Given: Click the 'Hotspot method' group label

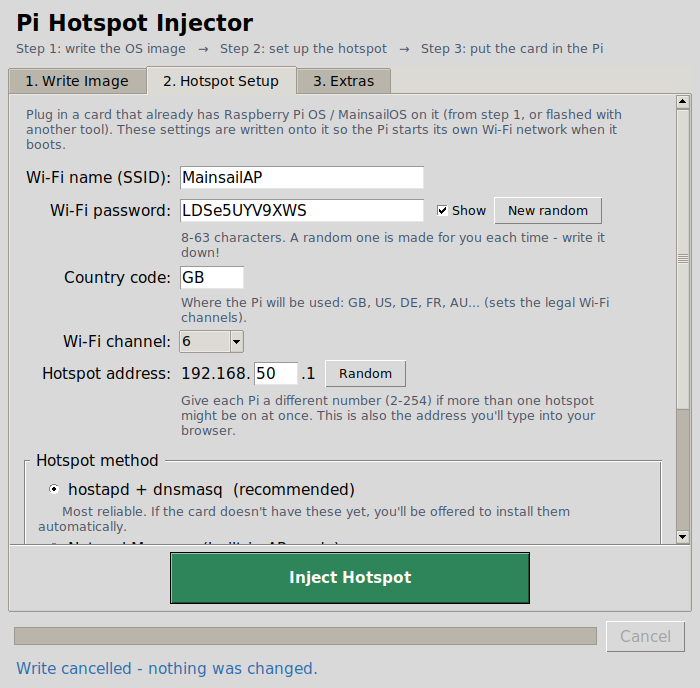Looking at the screenshot, I should pyautogui.click(x=97, y=460).
